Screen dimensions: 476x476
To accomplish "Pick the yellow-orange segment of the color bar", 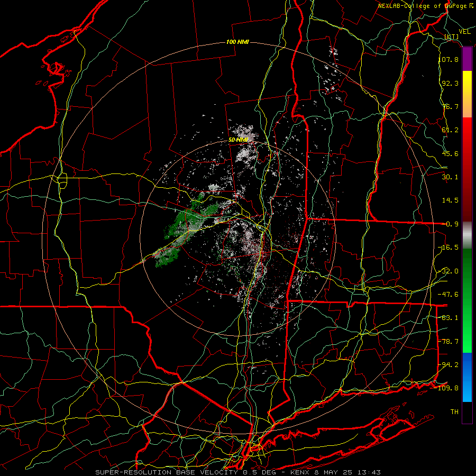I will (x=467, y=94).
